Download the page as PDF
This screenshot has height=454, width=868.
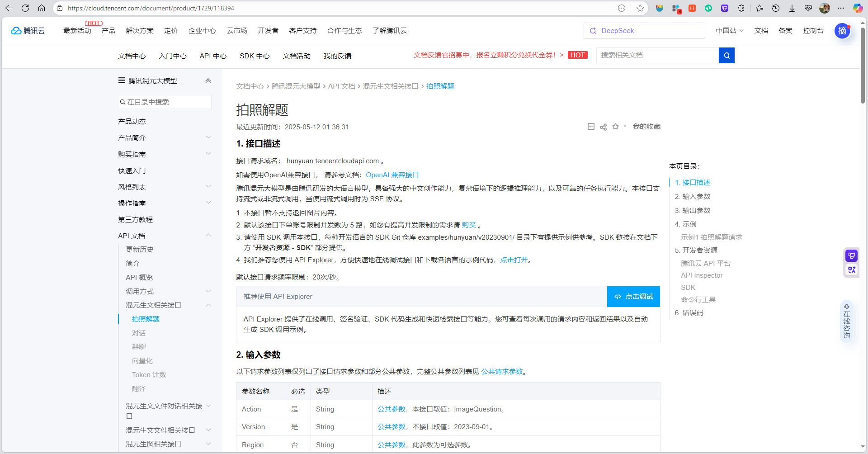pos(591,127)
